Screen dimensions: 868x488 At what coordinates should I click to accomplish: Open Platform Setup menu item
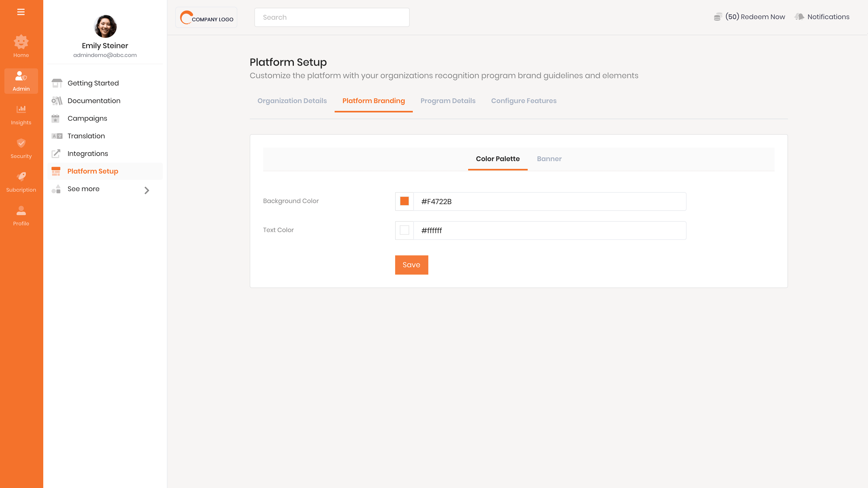(x=105, y=171)
